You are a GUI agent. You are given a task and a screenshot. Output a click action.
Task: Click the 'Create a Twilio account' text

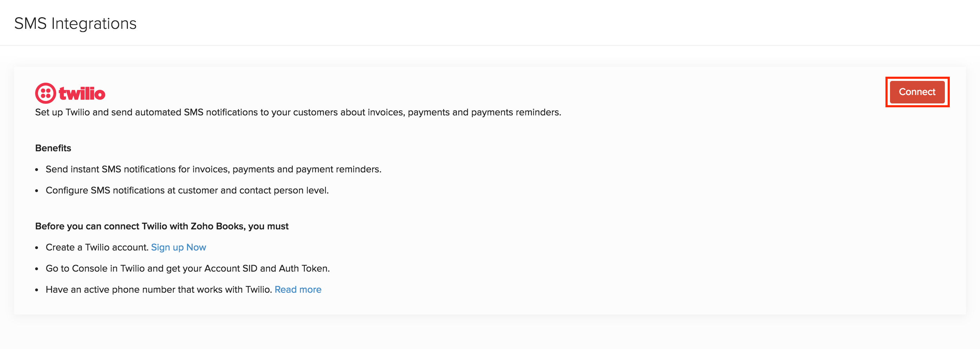pos(97,247)
